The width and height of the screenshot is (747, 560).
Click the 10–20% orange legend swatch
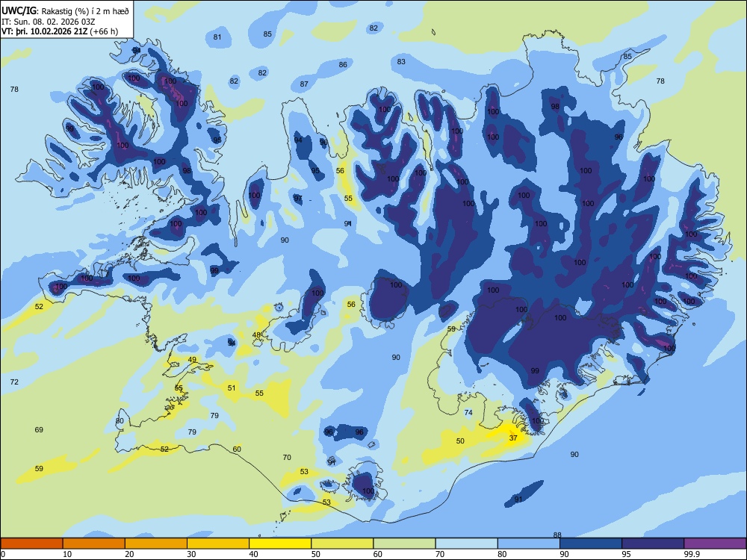tap(94, 544)
